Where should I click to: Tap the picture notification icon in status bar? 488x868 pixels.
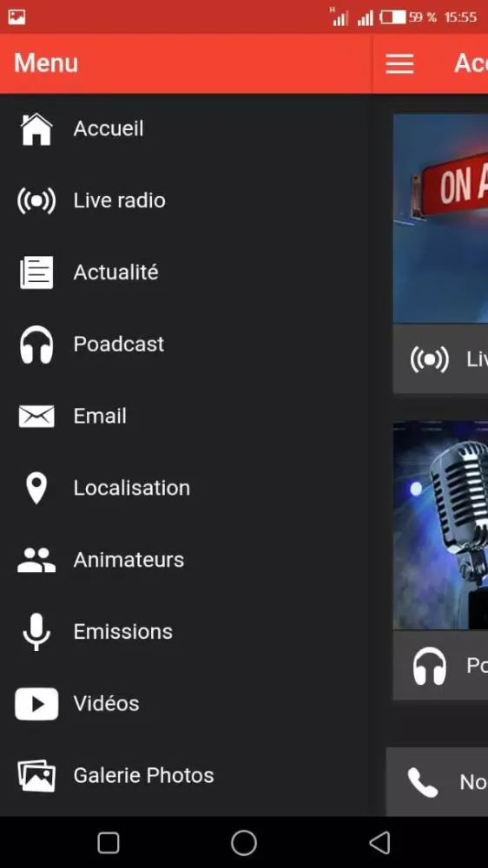pyautogui.click(x=16, y=17)
